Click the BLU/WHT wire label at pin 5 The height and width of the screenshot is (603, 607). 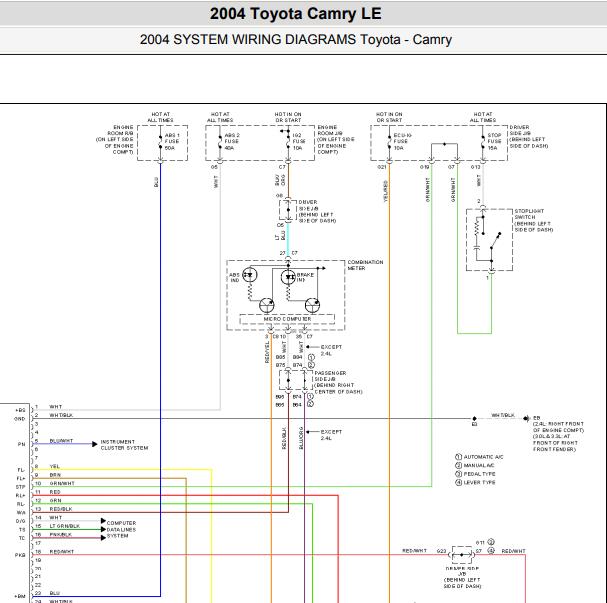point(61,441)
